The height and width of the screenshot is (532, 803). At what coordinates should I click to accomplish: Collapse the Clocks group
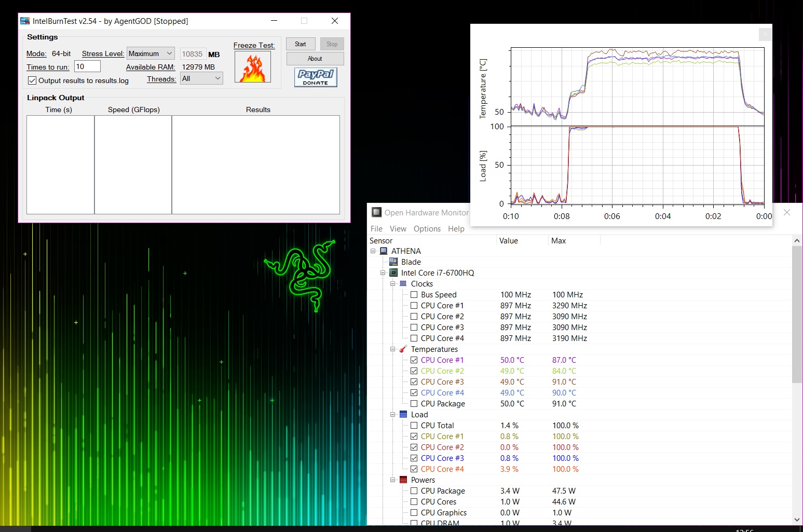point(393,284)
